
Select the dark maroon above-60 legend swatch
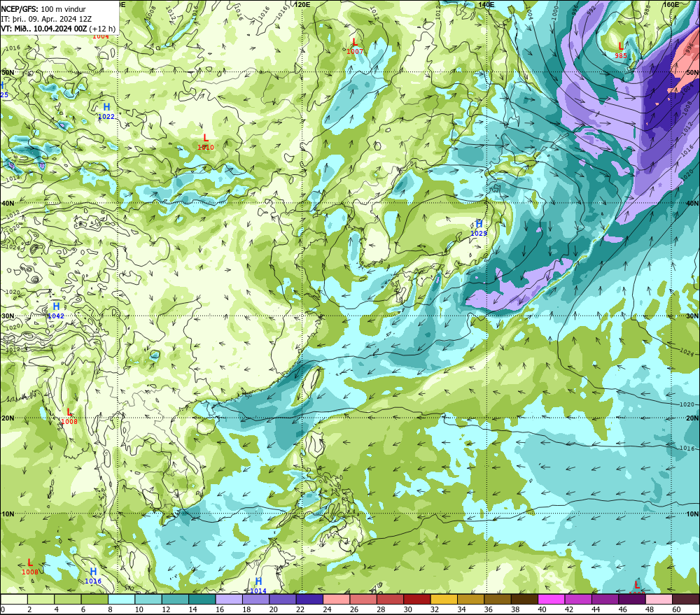point(685,599)
